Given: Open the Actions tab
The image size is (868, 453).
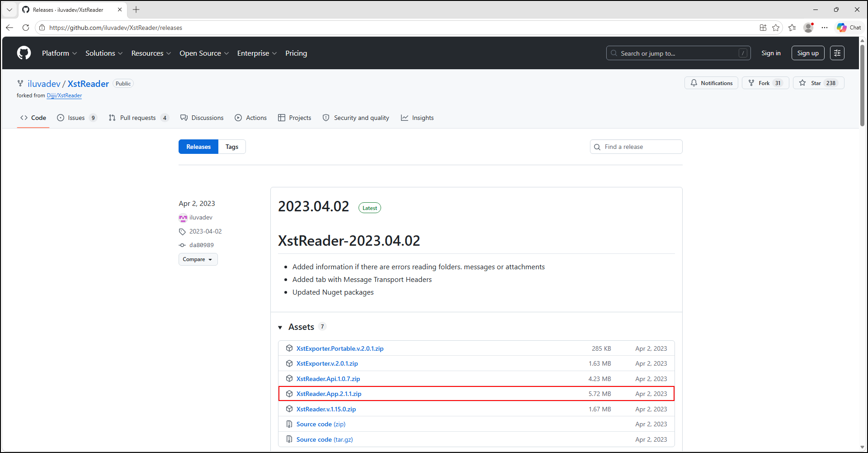Looking at the screenshot, I should [x=250, y=118].
